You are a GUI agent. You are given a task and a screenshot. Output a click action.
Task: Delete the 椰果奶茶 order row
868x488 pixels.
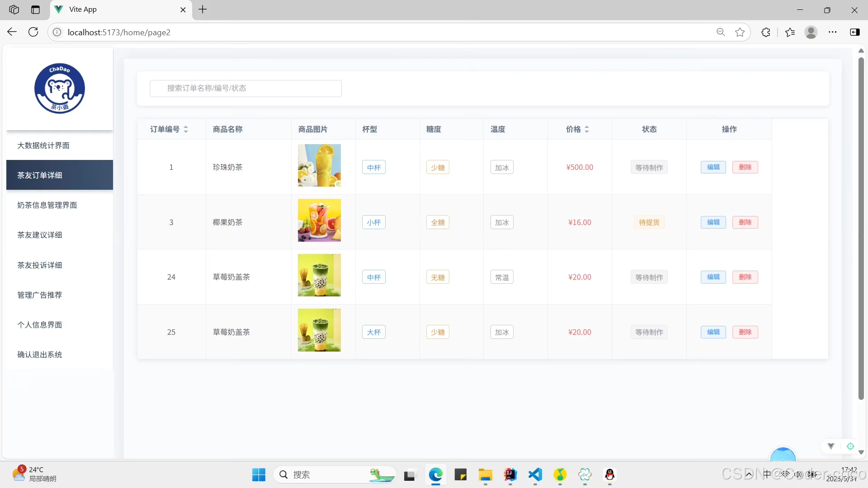[x=745, y=222]
